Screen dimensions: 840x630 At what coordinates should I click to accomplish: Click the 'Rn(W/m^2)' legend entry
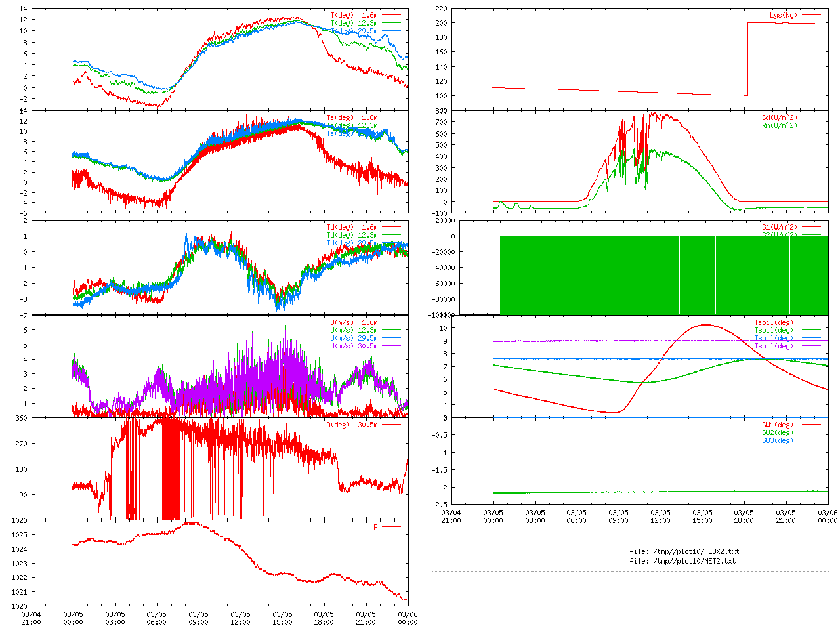[780, 125]
